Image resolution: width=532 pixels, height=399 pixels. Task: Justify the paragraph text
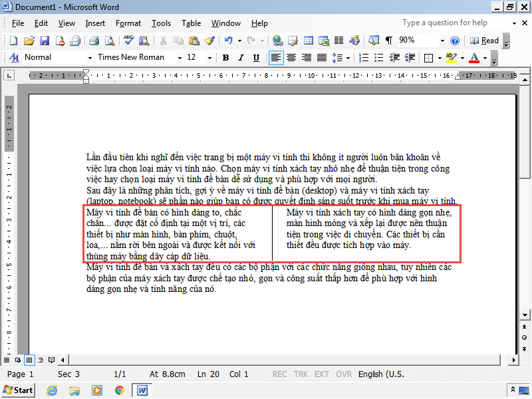coord(322,58)
